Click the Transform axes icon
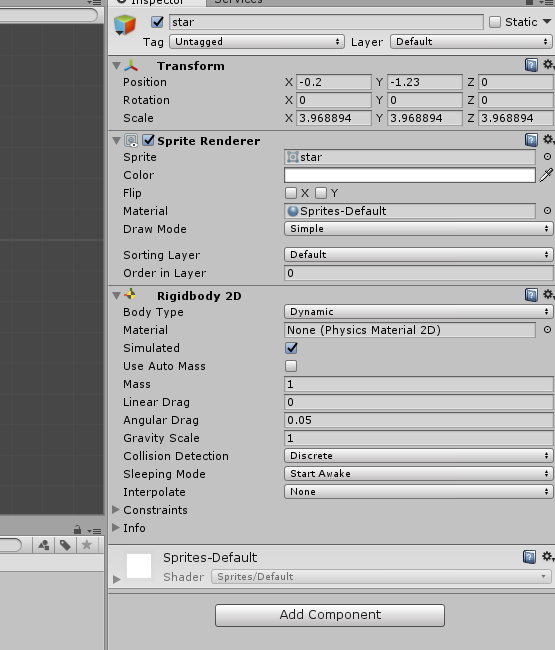This screenshot has height=650, width=555. click(131, 66)
